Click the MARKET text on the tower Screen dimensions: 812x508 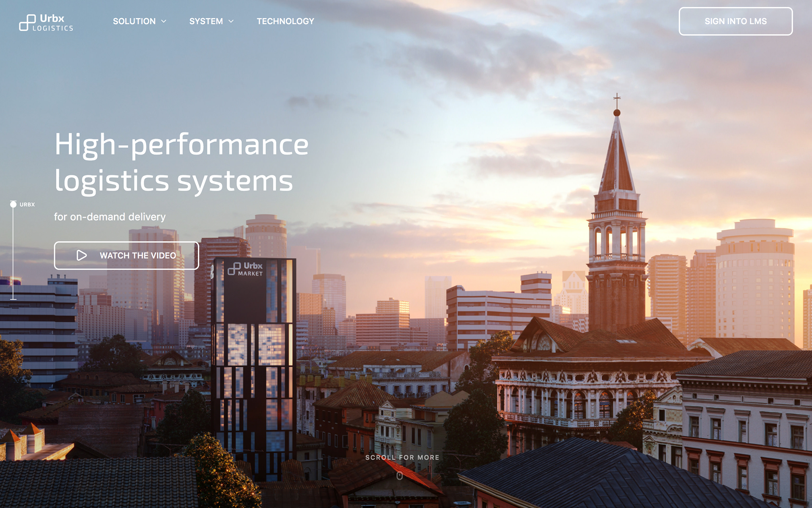click(250, 274)
